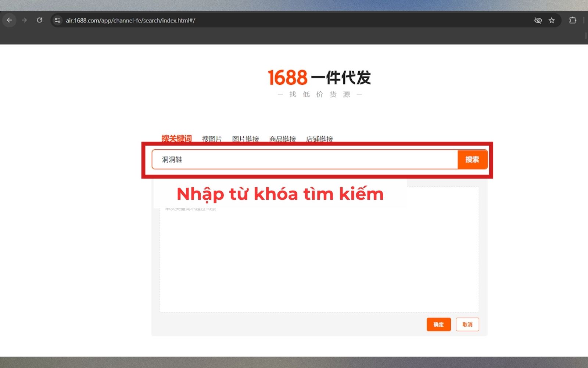Open the browser extensions puzzle icon
Screen dimensions: 588x368
point(573,20)
